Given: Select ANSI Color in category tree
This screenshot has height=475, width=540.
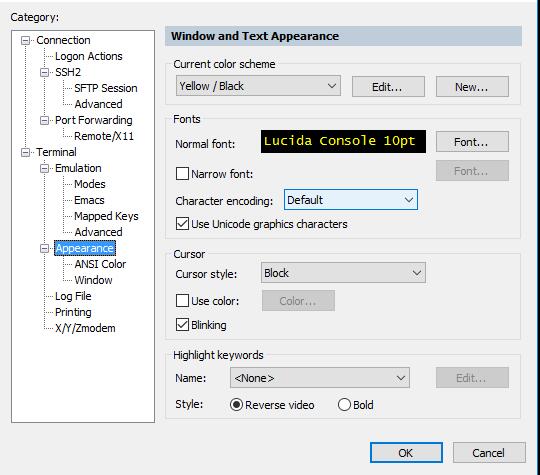Looking at the screenshot, I should (100, 264).
